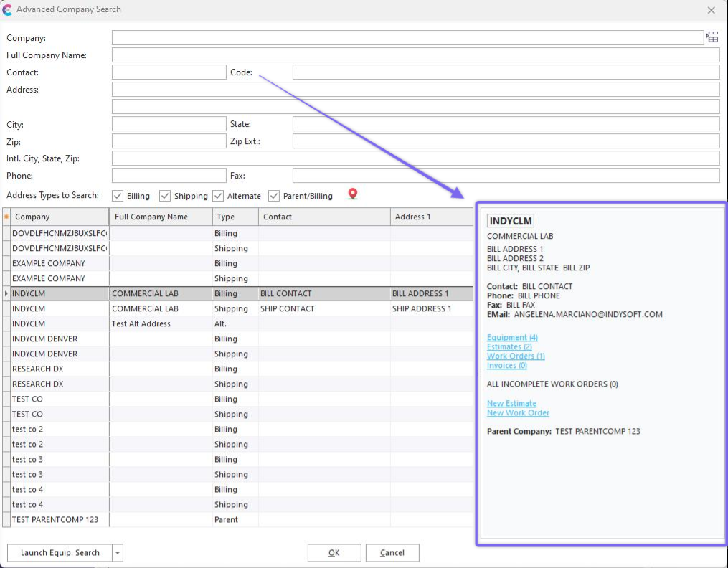Click the row indicator arrow for INDYCLM
The height and width of the screenshot is (568, 728).
(x=6, y=294)
